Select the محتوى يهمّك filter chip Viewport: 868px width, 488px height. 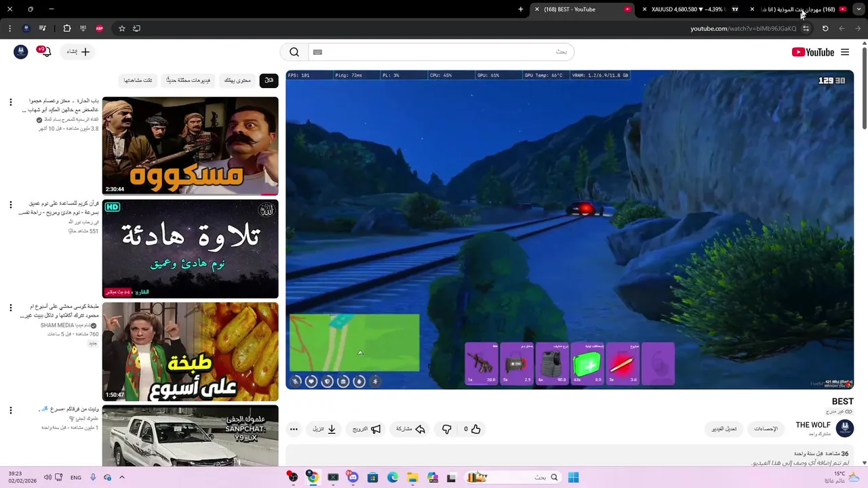click(237, 80)
